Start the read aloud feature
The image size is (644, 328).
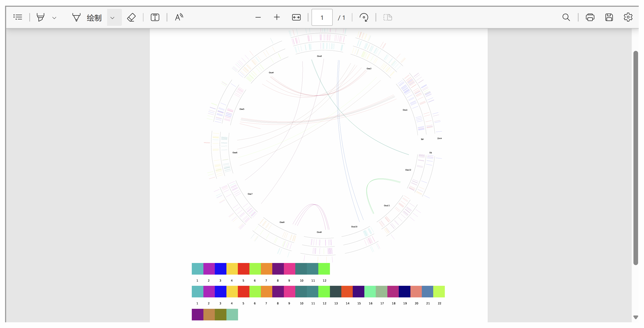(x=179, y=17)
